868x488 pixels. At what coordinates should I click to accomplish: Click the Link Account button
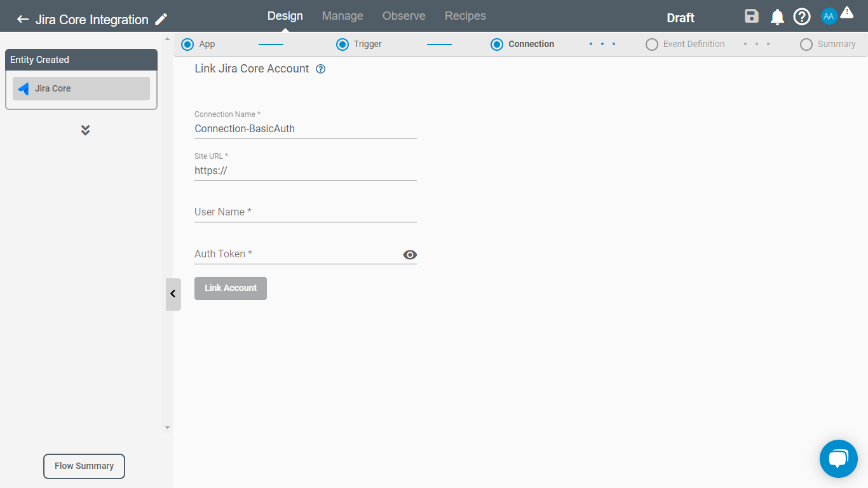point(231,288)
